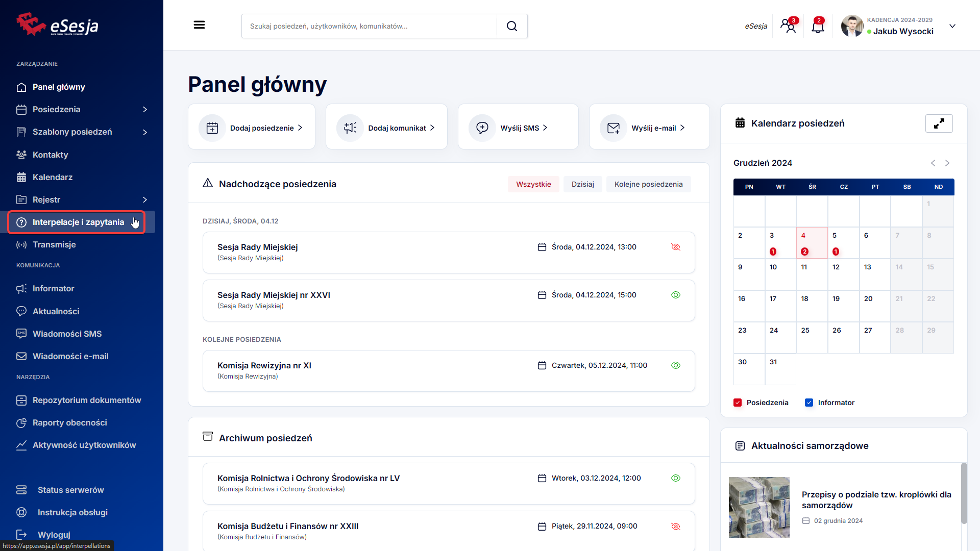The image size is (980, 551).
Task: Click Jakub Wysocki's profile avatar
Action: coord(852,26)
